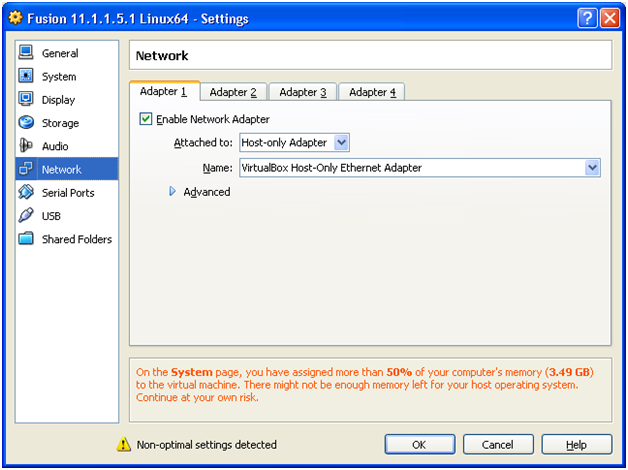Select Audio in the settings list
Viewport: 628px width, 470px height.
click(x=67, y=146)
